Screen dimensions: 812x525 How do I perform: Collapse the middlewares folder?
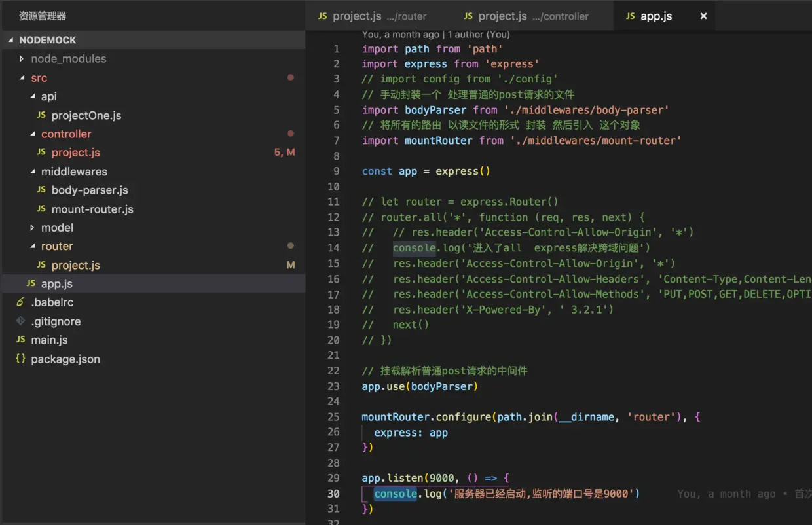(x=33, y=172)
